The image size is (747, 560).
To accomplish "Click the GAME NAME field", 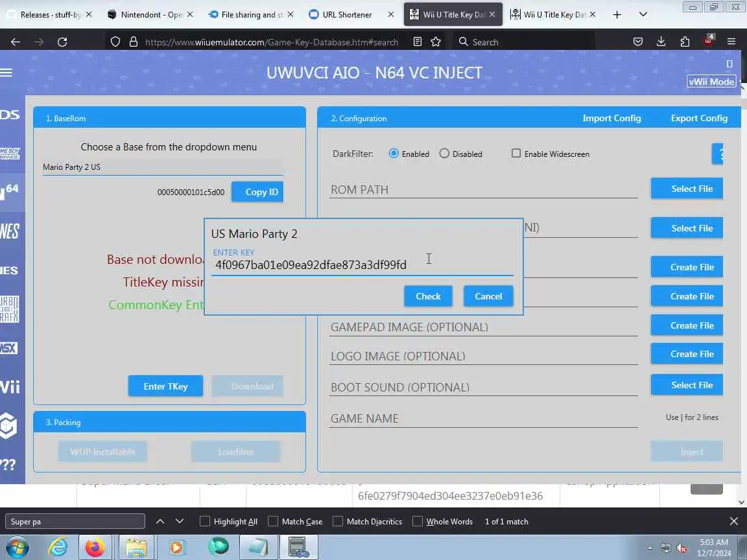I will coord(484,418).
